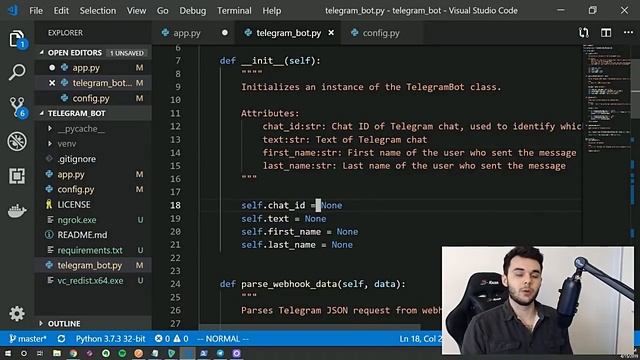Viewport: 640px width, 360px height.
Task: Click the code minimap overview
Action: (607, 98)
